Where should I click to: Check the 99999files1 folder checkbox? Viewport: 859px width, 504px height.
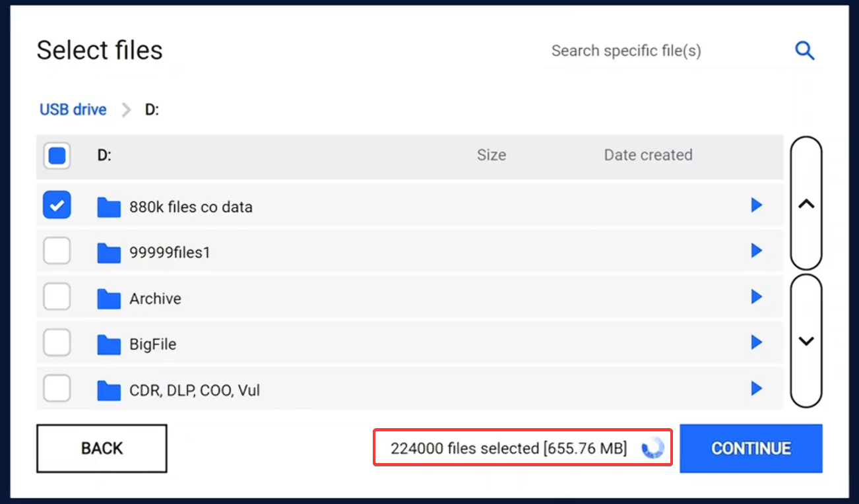coord(57,251)
